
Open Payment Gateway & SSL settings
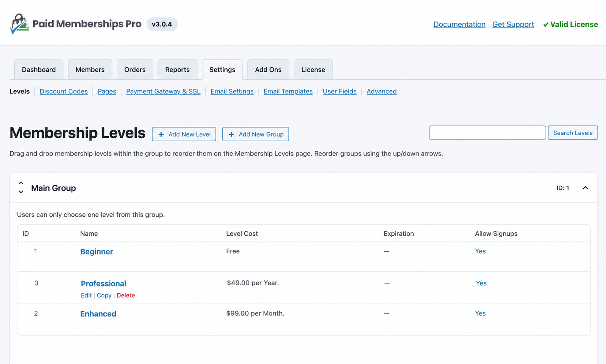point(163,91)
